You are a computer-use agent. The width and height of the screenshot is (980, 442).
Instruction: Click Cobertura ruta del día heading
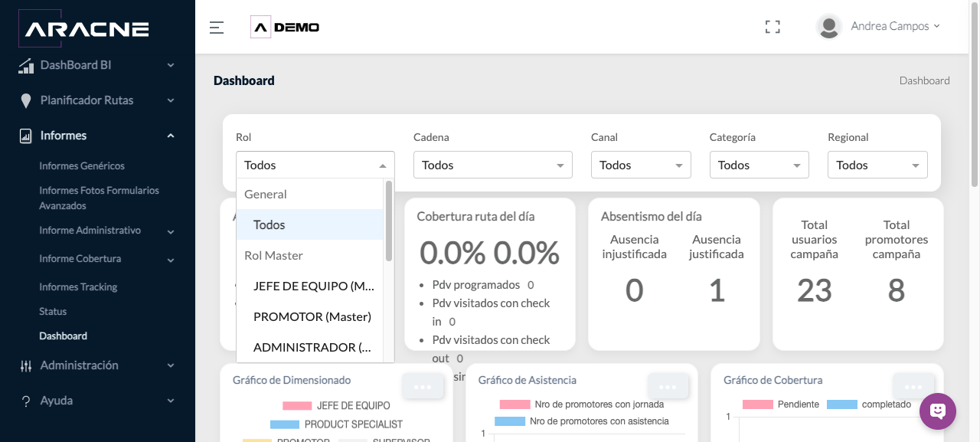point(476,217)
